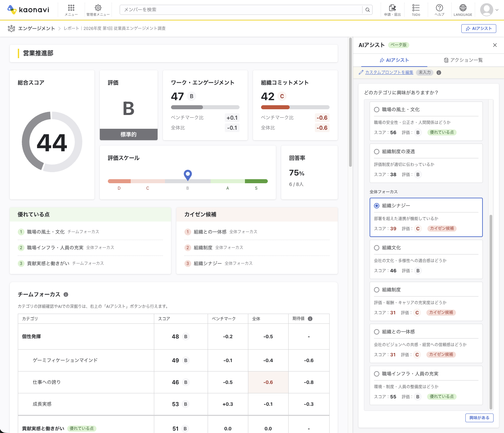Switch to the AIアシスト tab
This screenshot has height=433, width=504.
[x=394, y=60]
